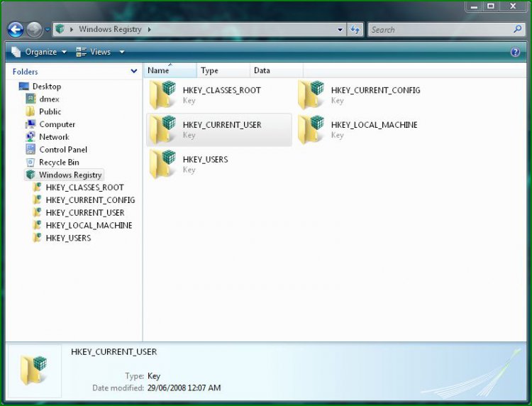Refresh the current registry view
Viewport: 532px width, 406px height.
pyautogui.click(x=355, y=30)
